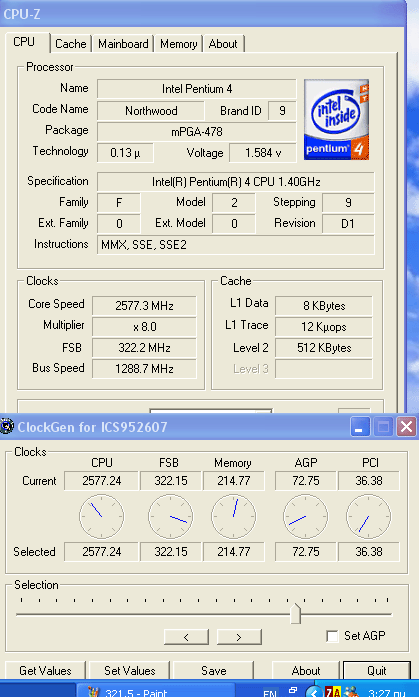Click the Paint icon on the taskbar button
419x697 pixels.
coord(93,692)
